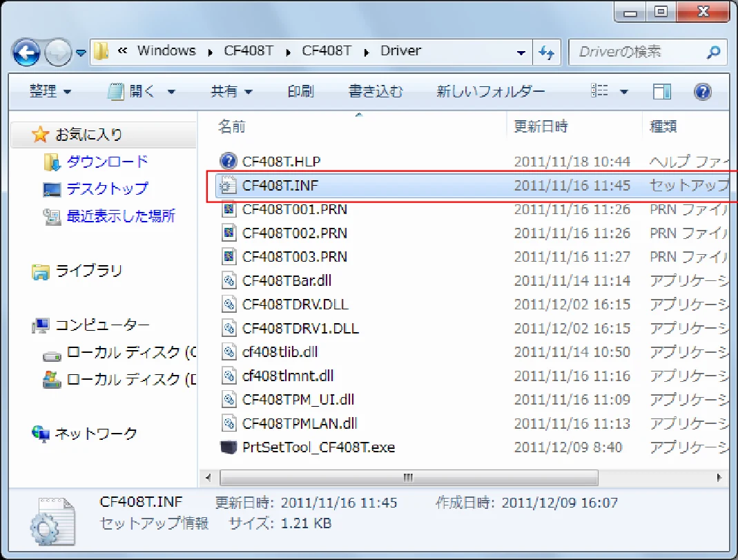Select the file name CF408TDRV.DLL
Image resolution: width=738 pixels, height=560 pixels.
[295, 305]
